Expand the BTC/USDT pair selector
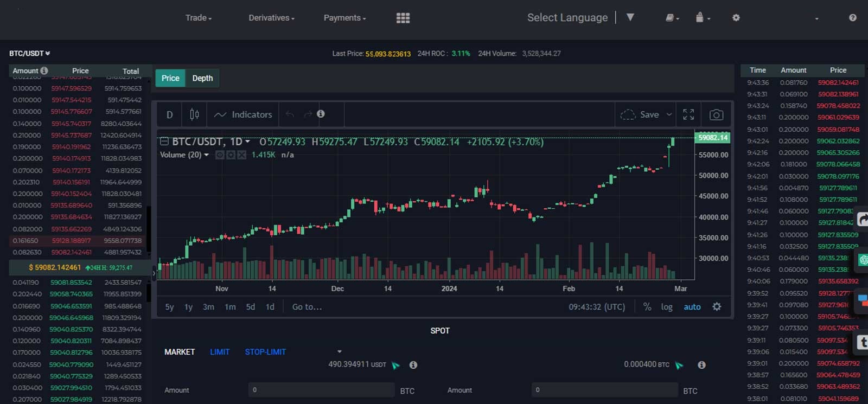Screen dimensions: 868x404 [x=29, y=53]
